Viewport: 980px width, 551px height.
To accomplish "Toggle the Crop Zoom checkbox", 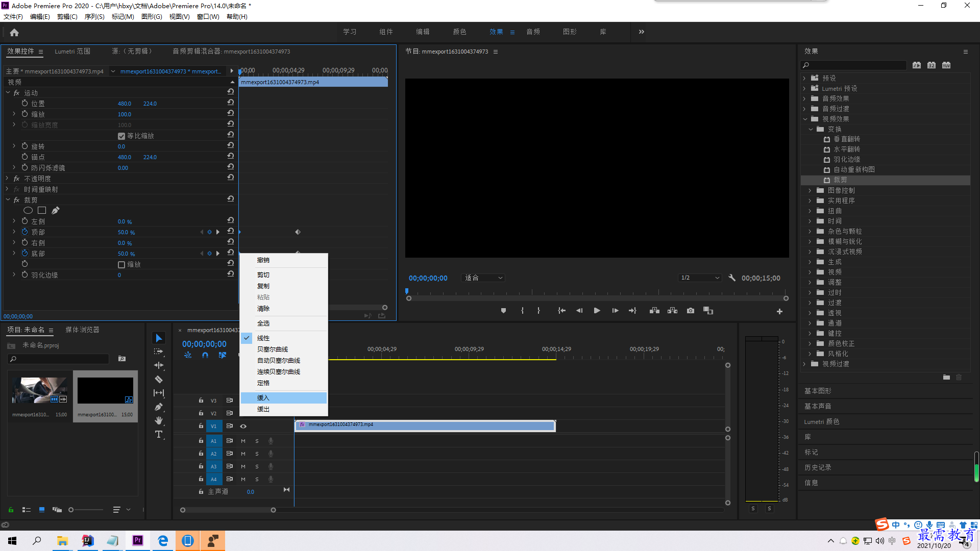I will 121,265.
